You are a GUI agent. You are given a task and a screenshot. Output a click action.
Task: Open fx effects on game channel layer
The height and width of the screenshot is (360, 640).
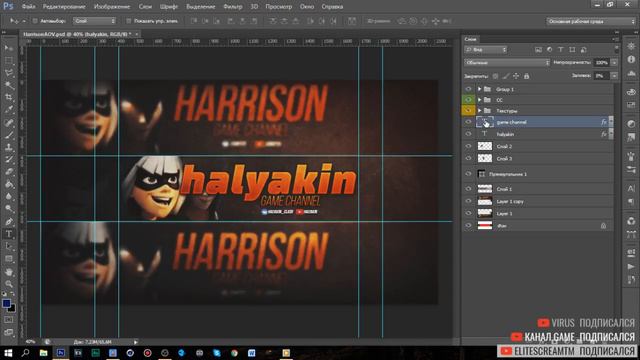(604, 122)
